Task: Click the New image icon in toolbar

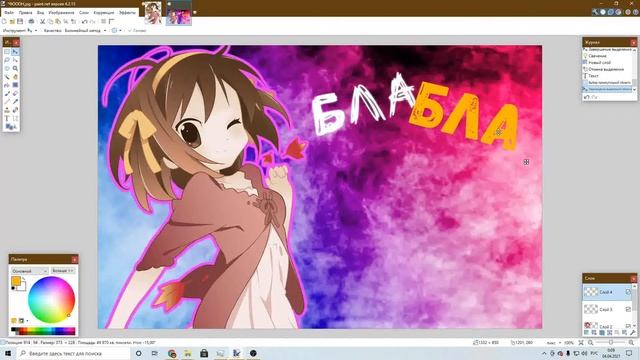Action: pyautogui.click(x=4, y=21)
